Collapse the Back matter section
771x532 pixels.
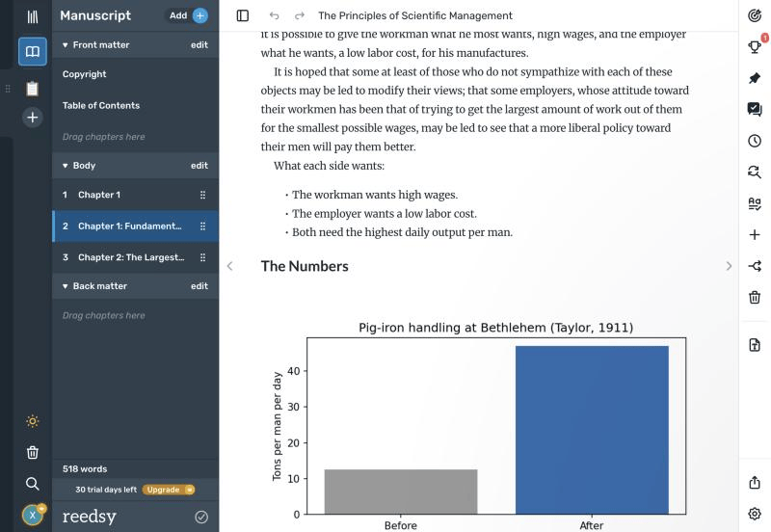pyautogui.click(x=65, y=286)
